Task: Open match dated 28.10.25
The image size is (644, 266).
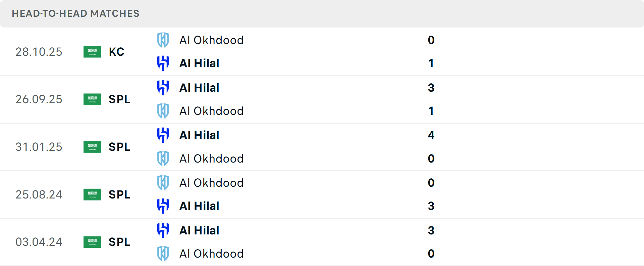Action: 39,52
